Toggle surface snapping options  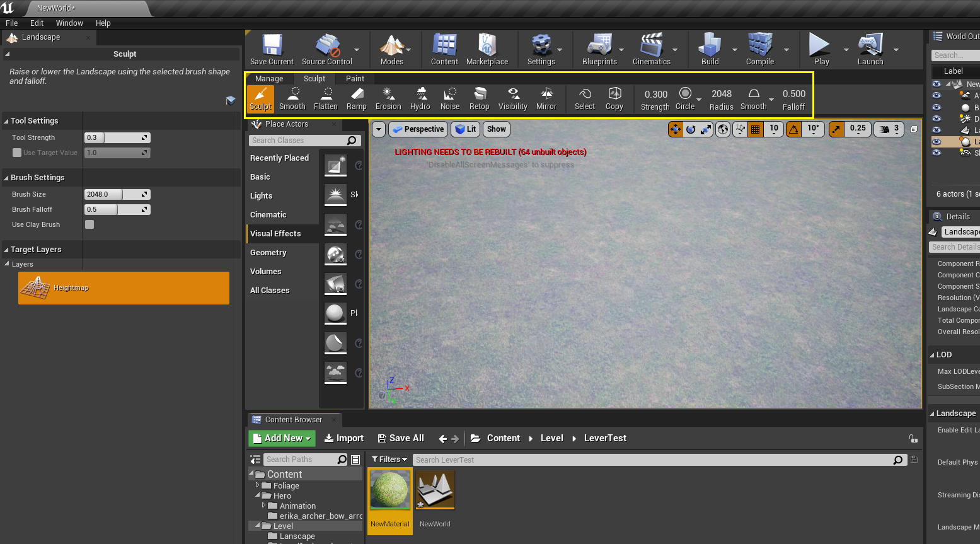(741, 129)
